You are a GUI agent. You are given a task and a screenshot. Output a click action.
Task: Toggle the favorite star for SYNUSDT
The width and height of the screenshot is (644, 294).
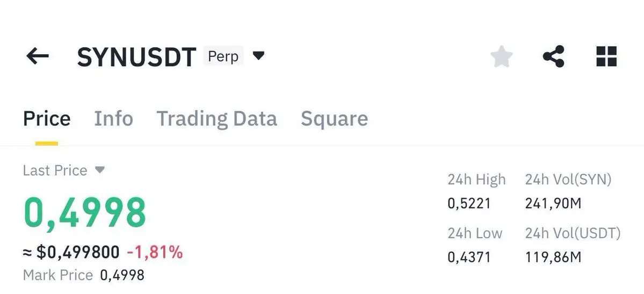(502, 56)
